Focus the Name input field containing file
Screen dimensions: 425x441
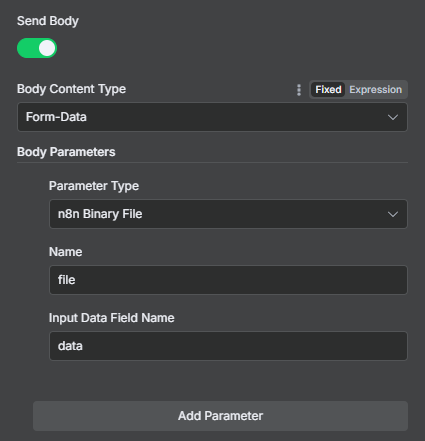(x=228, y=280)
